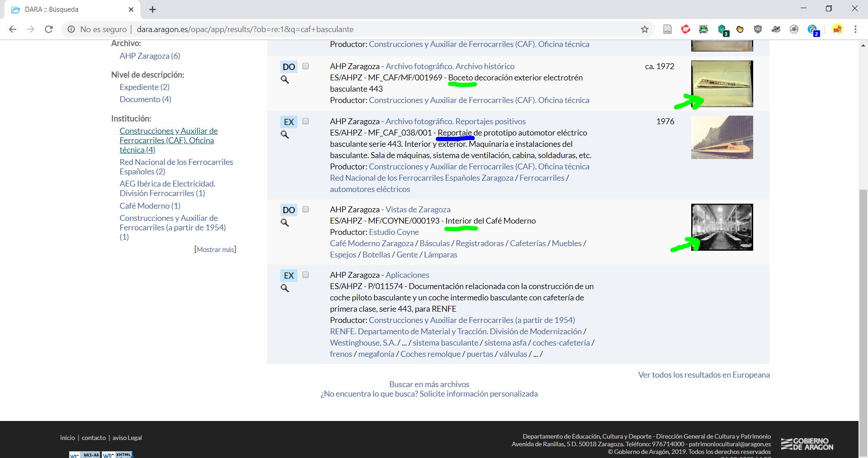Open the 'Aplicaciones' collection link
Image resolution: width=868 pixels, height=458 pixels.
[407, 275]
